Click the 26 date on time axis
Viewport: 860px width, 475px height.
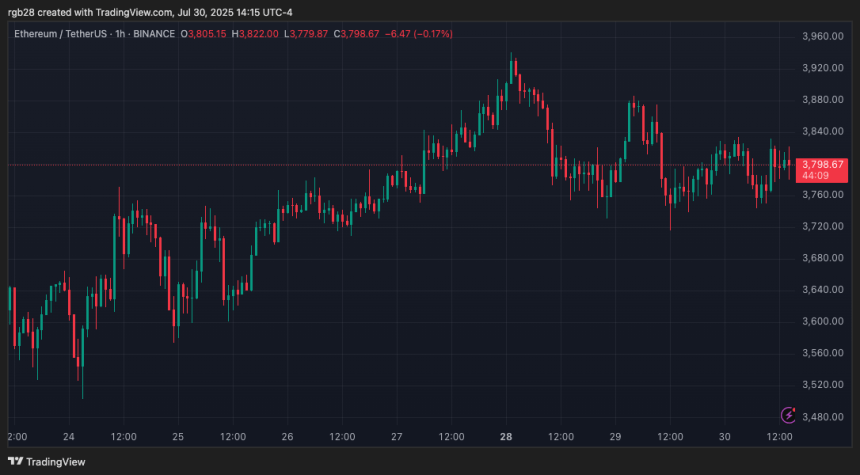pyautogui.click(x=287, y=437)
